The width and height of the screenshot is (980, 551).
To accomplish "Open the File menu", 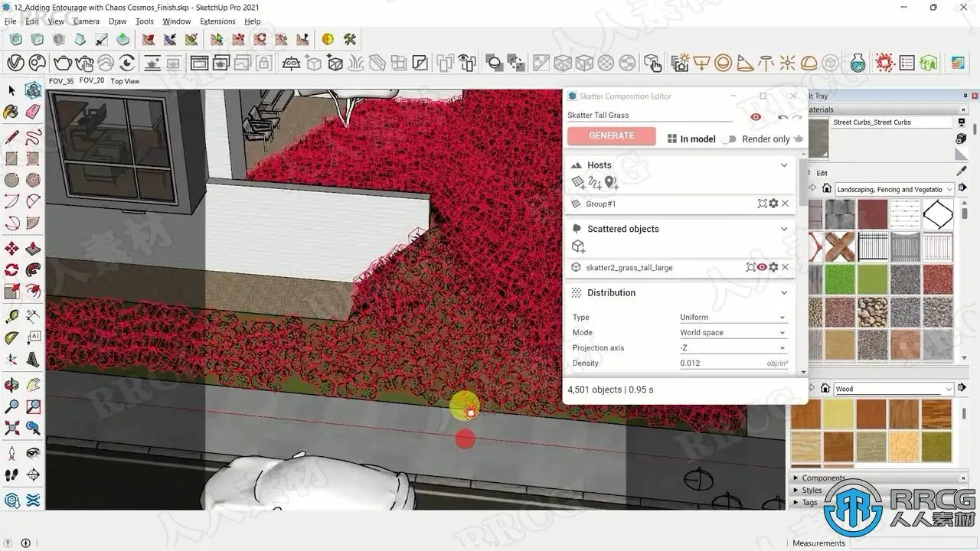I will pyautogui.click(x=10, y=21).
